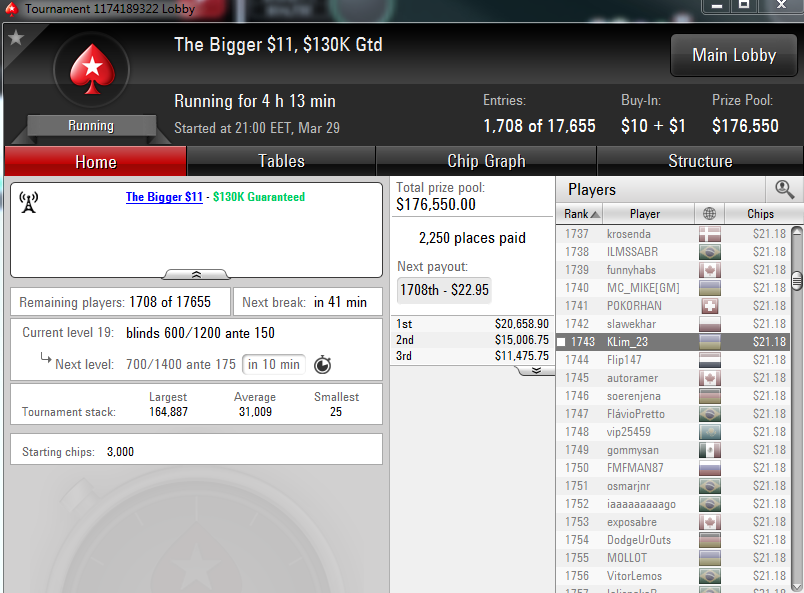
Task: Open the Structure tab
Action: click(x=700, y=161)
